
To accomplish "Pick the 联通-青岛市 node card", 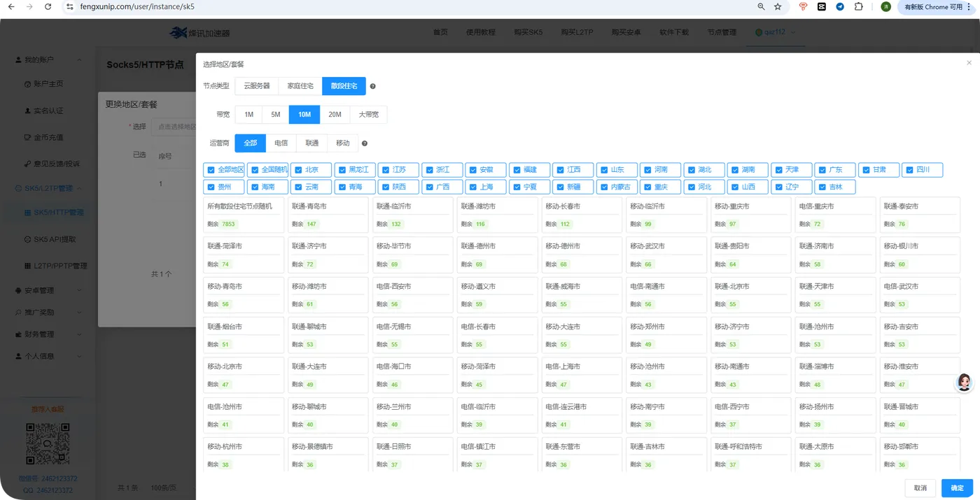I will (328, 215).
